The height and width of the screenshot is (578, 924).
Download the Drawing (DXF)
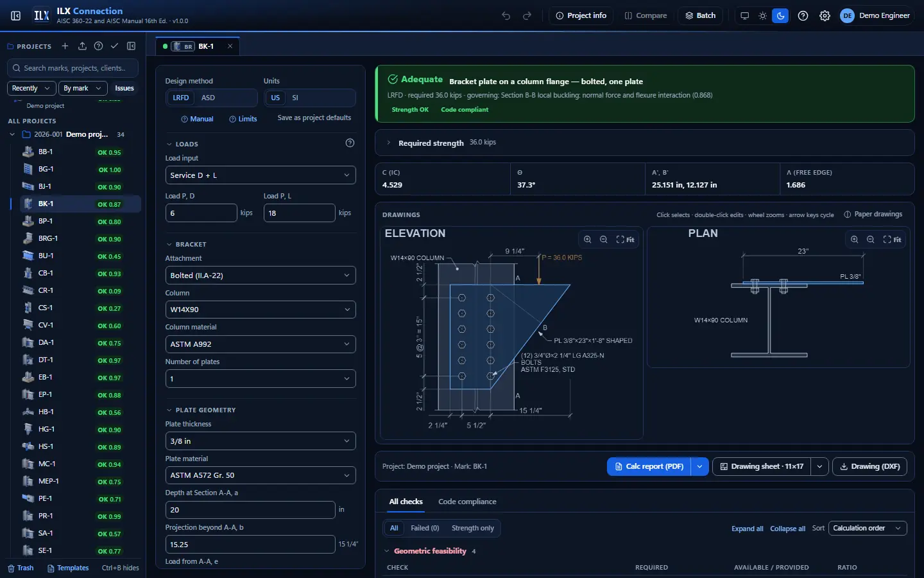869,466
